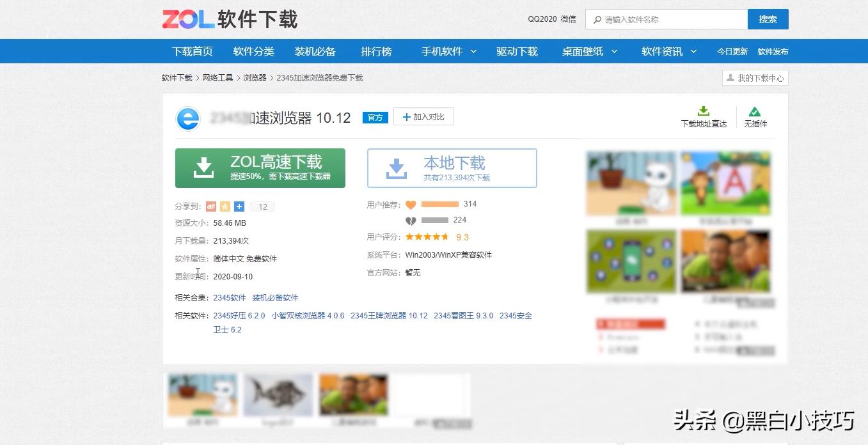This screenshot has height=445, width=868.
Task: Open more share options via plus icon
Action: point(239,206)
